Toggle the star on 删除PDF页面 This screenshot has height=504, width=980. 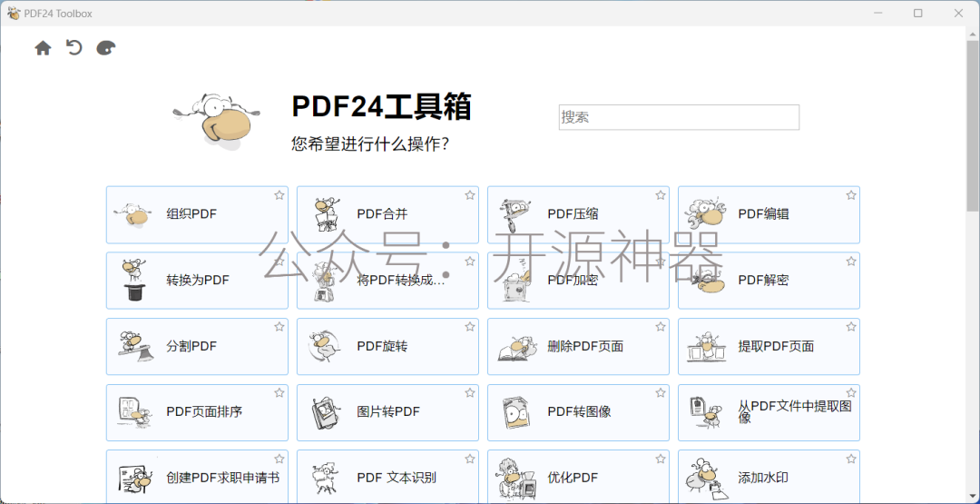[x=661, y=327]
